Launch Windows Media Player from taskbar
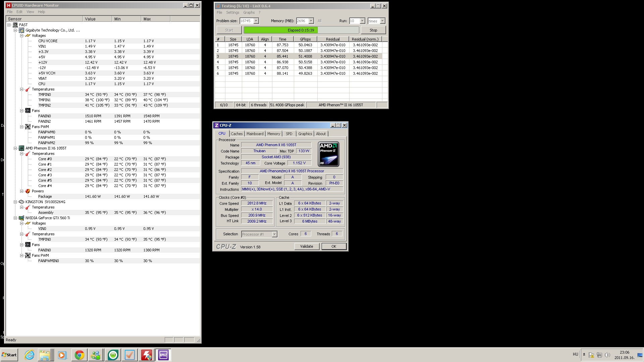This screenshot has width=644, height=362. click(x=62, y=355)
